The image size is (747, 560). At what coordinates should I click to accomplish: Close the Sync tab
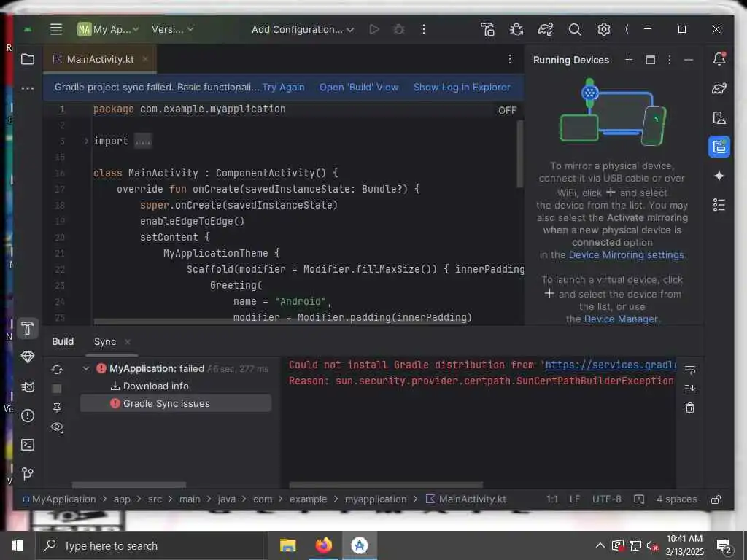point(127,342)
